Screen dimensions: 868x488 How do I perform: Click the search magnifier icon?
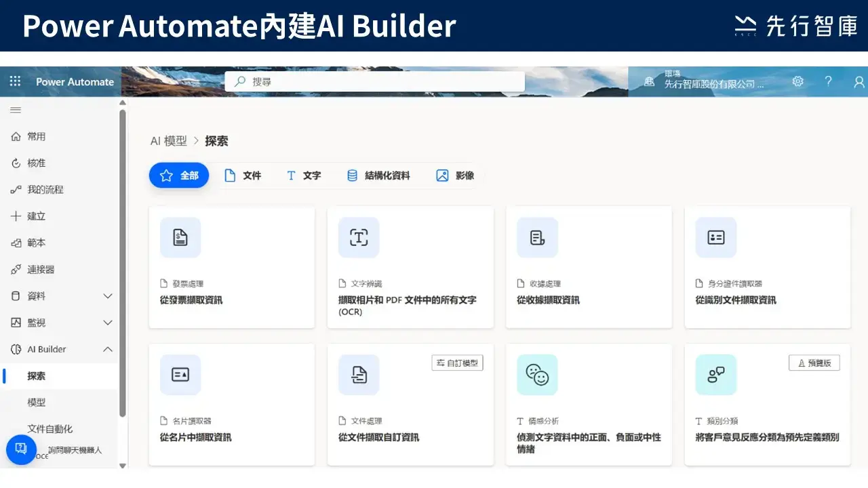click(x=239, y=81)
